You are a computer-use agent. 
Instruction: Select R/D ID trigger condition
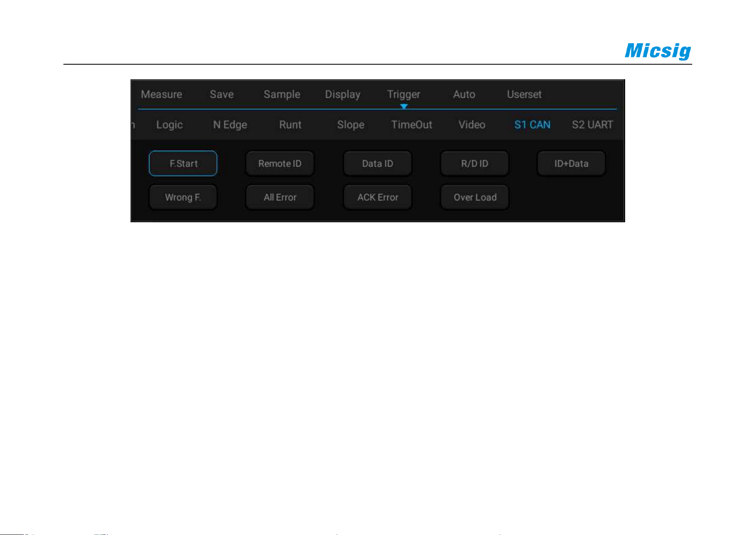point(475,163)
